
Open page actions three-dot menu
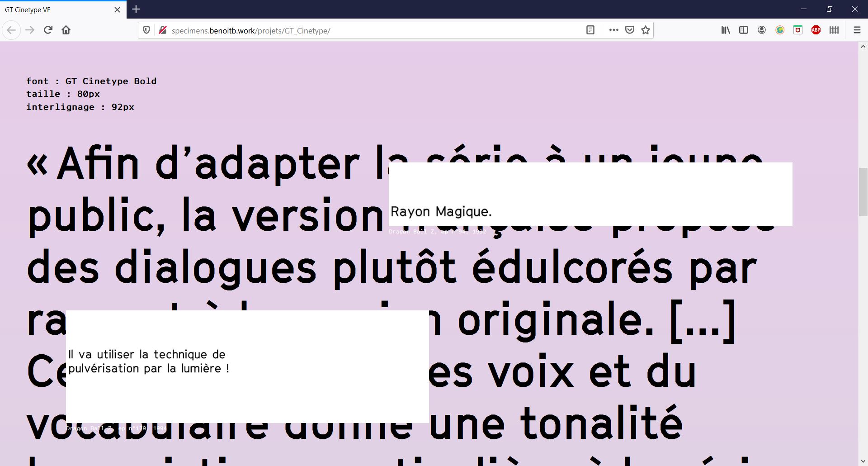[x=613, y=30]
